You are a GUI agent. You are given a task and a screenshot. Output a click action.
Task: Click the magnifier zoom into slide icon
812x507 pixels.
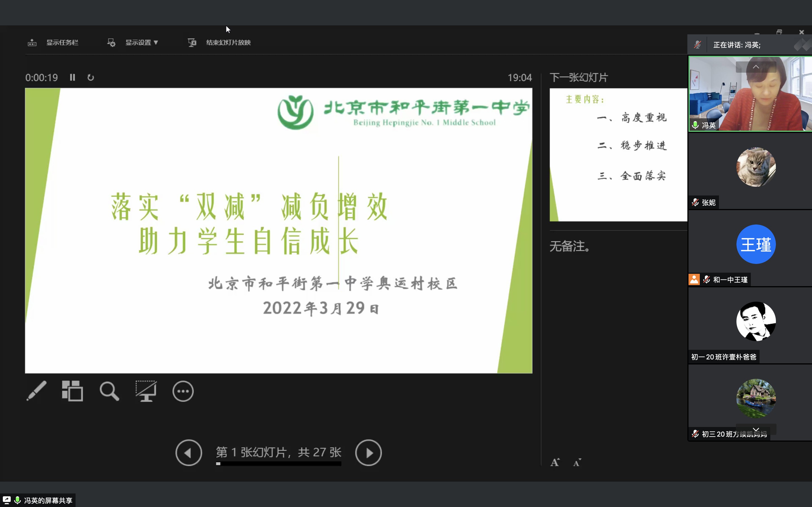coord(109,391)
